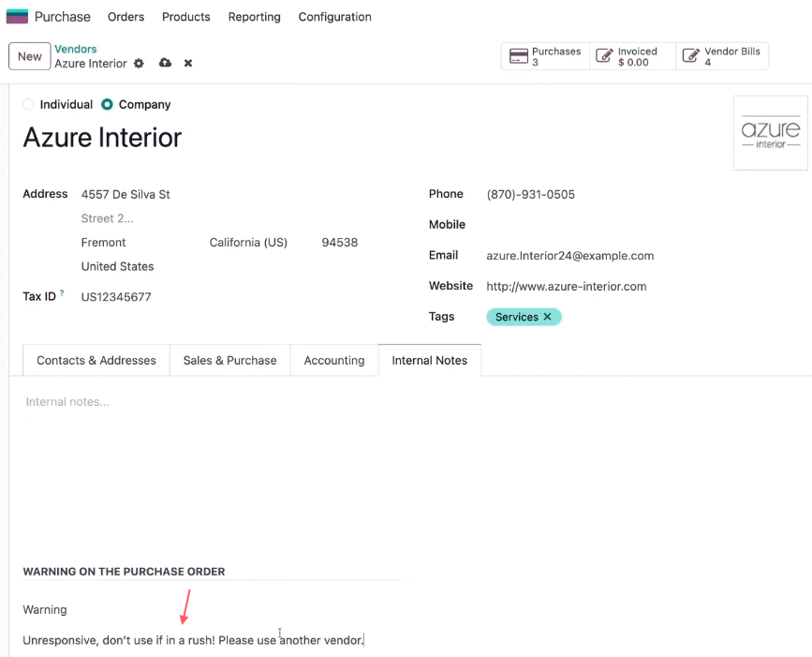Discard changes with the X icon
Viewport: 812px width, 657px height.
pyautogui.click(x=188, y=63)
